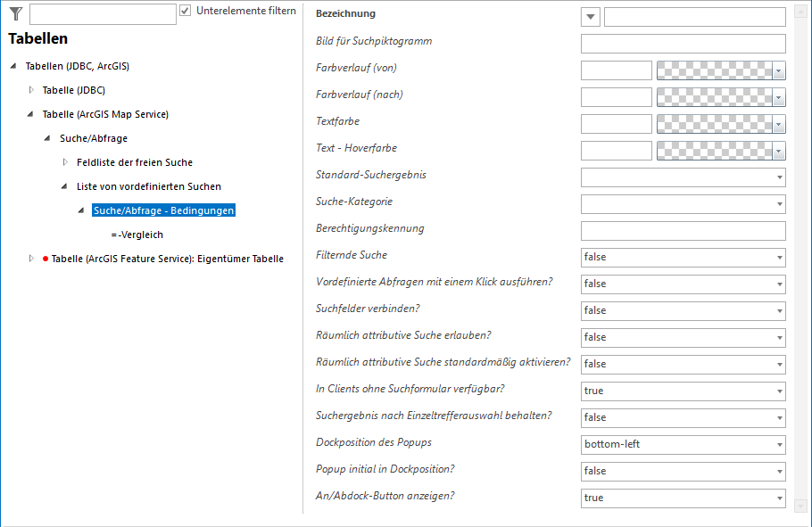Screen dimensions: 812x527
Task: Expand Feldliste der freien Suche node
Action: pyautogui.click(x=65, y=162)
